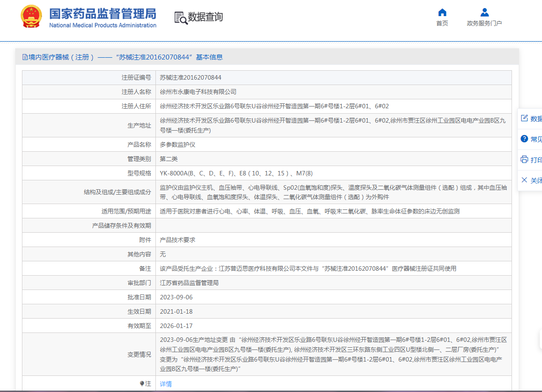Image resolution: width=542 pixels, height=392 pixels.
Task: Click the model spec YK-8000A value
Action: click(x=236, y=173)
